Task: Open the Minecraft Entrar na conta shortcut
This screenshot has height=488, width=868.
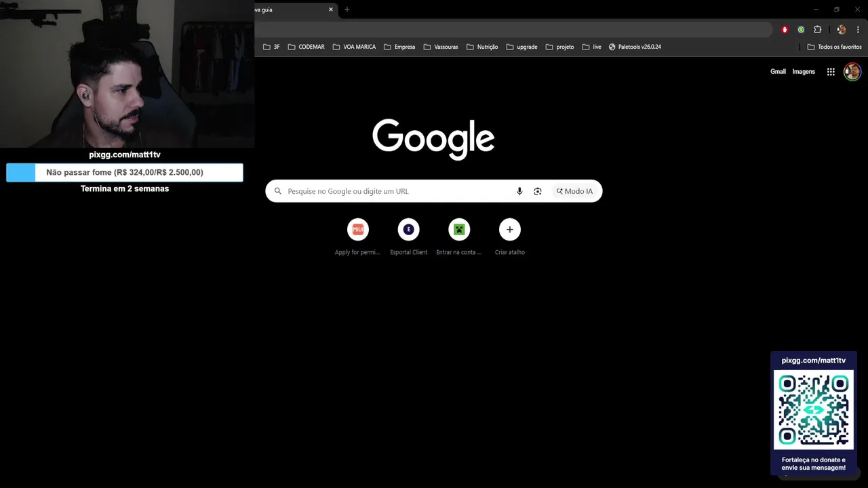Action: 459,237
